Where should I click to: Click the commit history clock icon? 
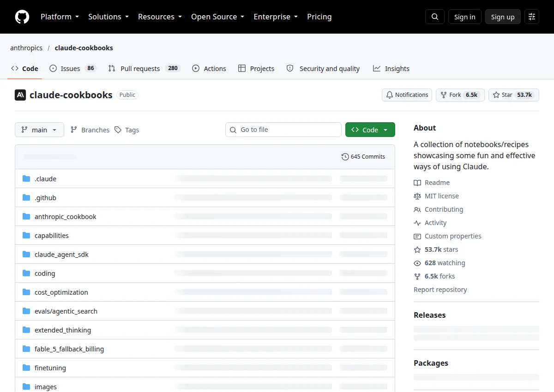coord(345,157)
